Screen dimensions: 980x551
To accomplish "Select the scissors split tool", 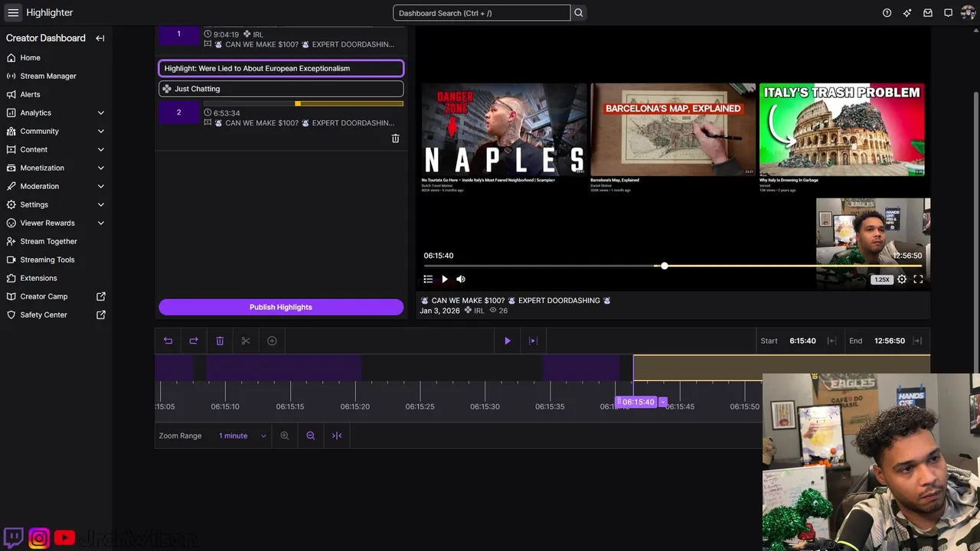I will point(246,341).
